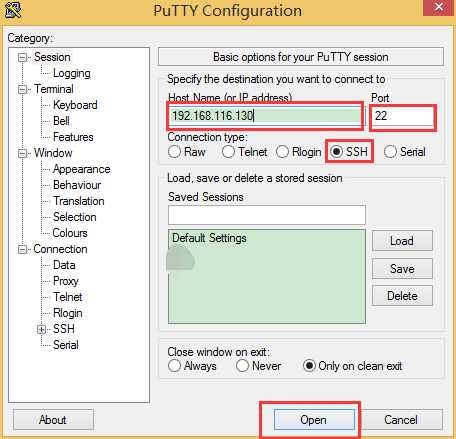Open the Bell settings category
Image resolution: width=456 pixels, height=439 pixels.
pyautogui.click(x=61, y=121)
